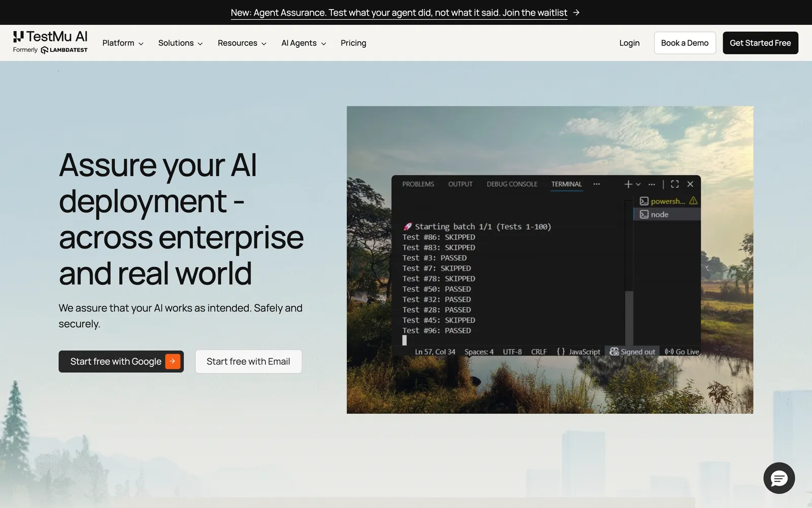The height and width of the screenshot is (508, 812).
Task: Click the 'Test #96: PASSED' terminal line
Action: (436, 331)
